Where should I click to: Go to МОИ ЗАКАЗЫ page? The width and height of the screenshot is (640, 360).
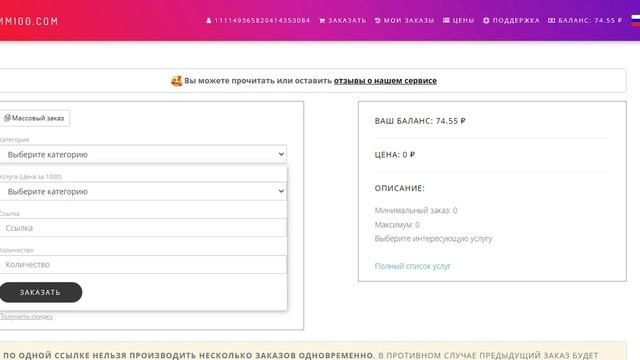tap(409, 20)
